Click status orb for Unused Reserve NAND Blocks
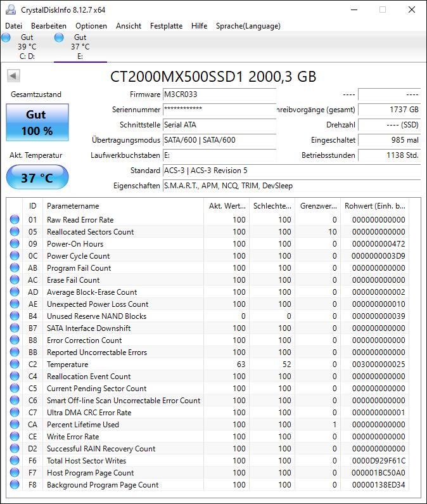This screenshot has width=427, height=504. (15, 316)
